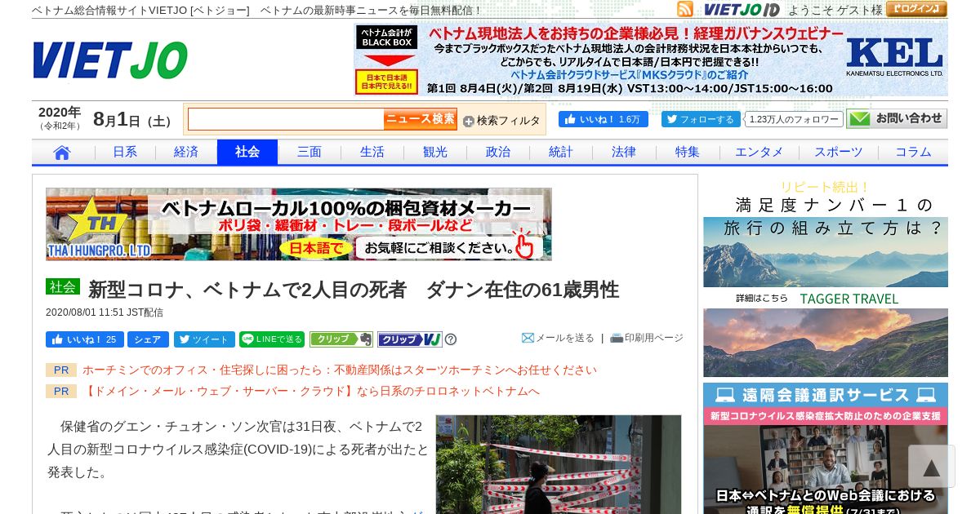Open the 日系 tab
Image resolution: width=980 pixels, height=514 pixels.
click(125, 153)
